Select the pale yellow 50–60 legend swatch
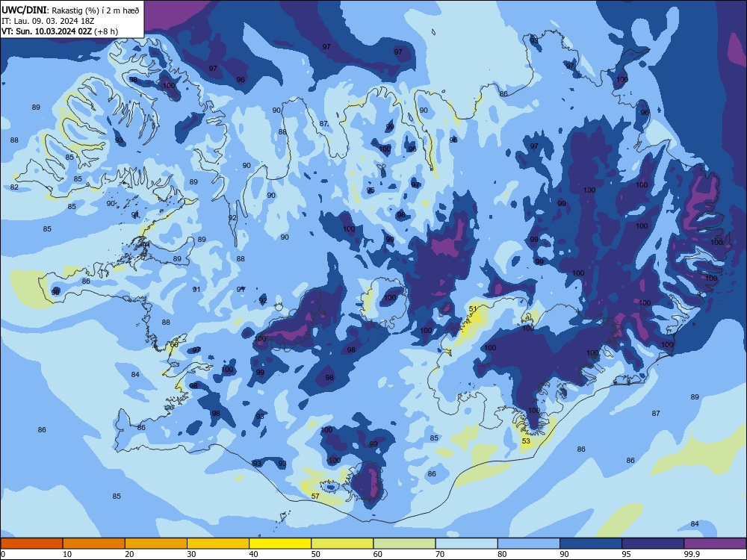The height and width of the screenshot is (560, 747). 342,544
